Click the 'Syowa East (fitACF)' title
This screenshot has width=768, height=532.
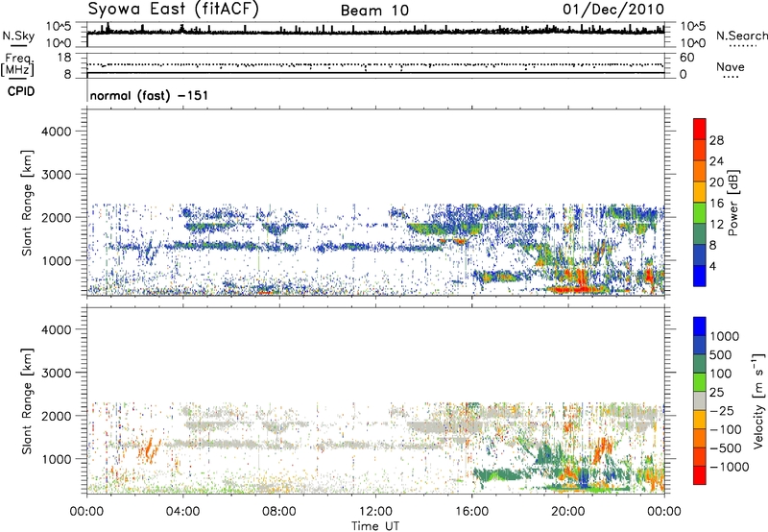(x=173, y=9)
